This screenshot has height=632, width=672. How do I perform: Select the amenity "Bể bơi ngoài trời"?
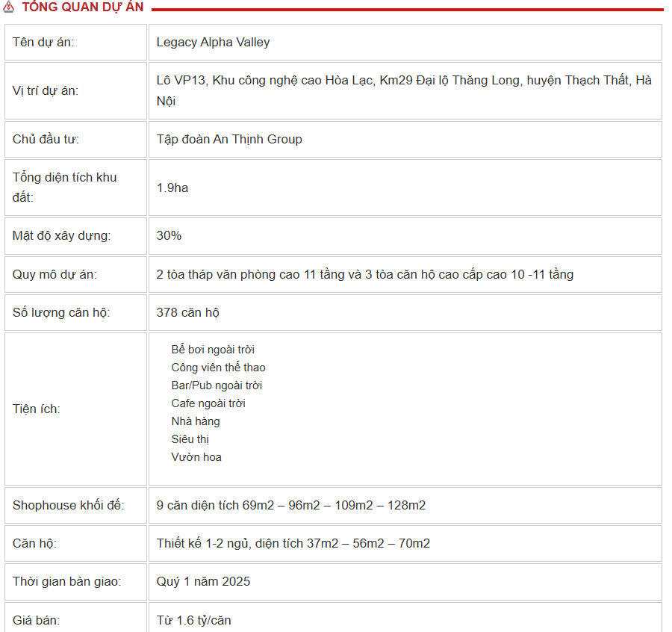tap(213, 350)
